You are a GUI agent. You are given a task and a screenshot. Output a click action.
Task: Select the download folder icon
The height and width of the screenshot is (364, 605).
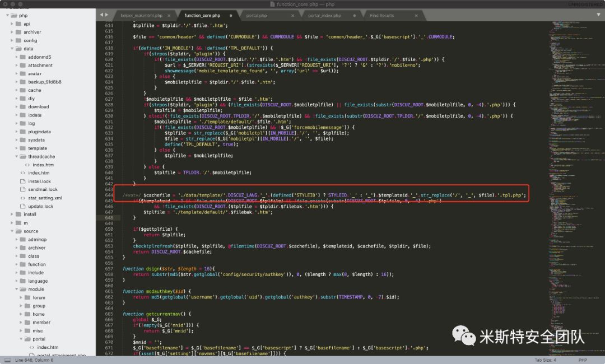click(23, 107)
